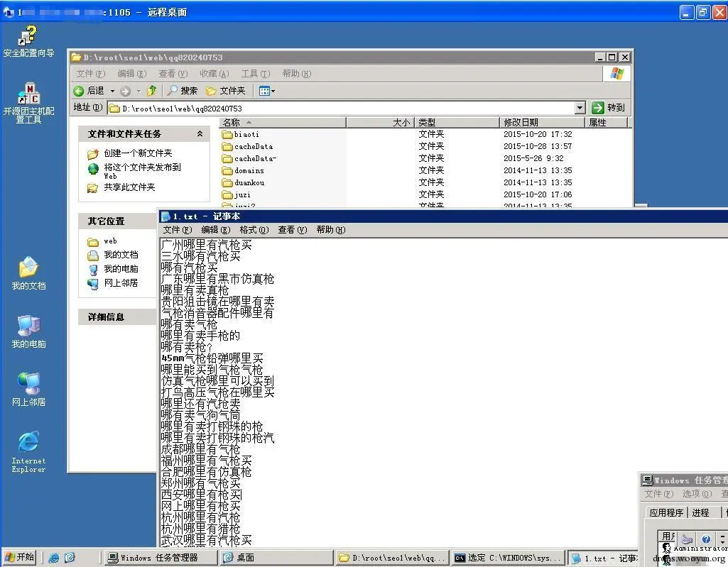Select 进程 tab in Task Manager
The height and width of the screenshot is (567, 728).
[700, 512]
